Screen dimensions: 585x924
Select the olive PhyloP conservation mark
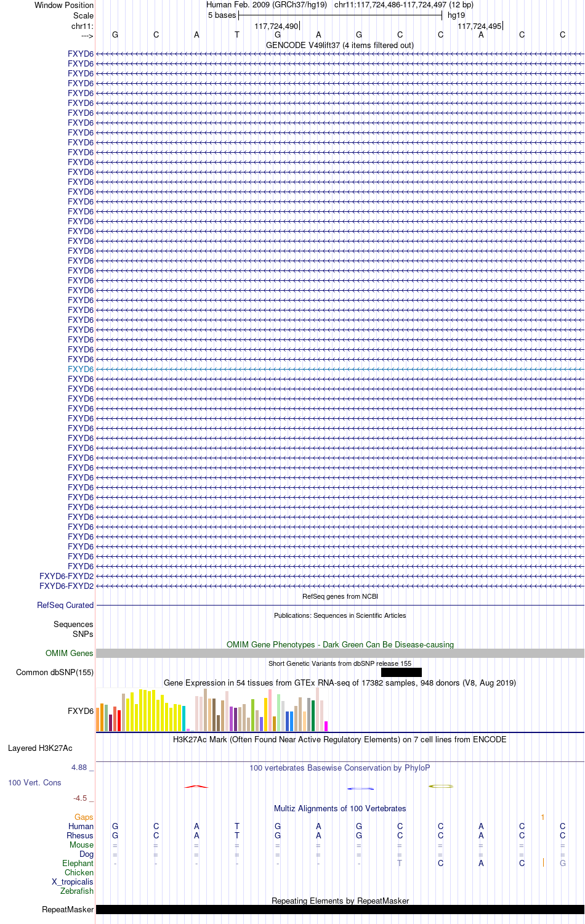[x=441, y=786]
